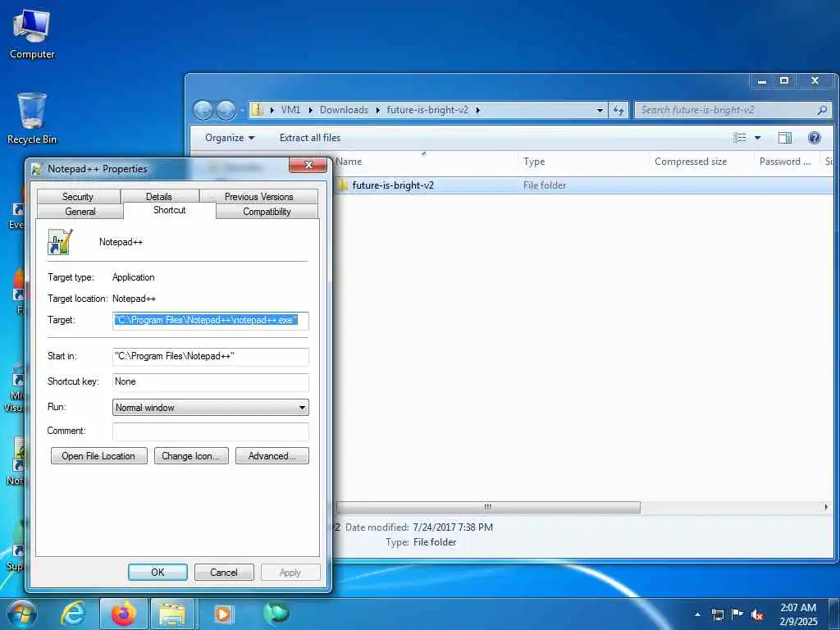The image size is (840, 630).
Task: Open Firefox from the taskbar
Action: pyautogui.click(x=124, y=614)
